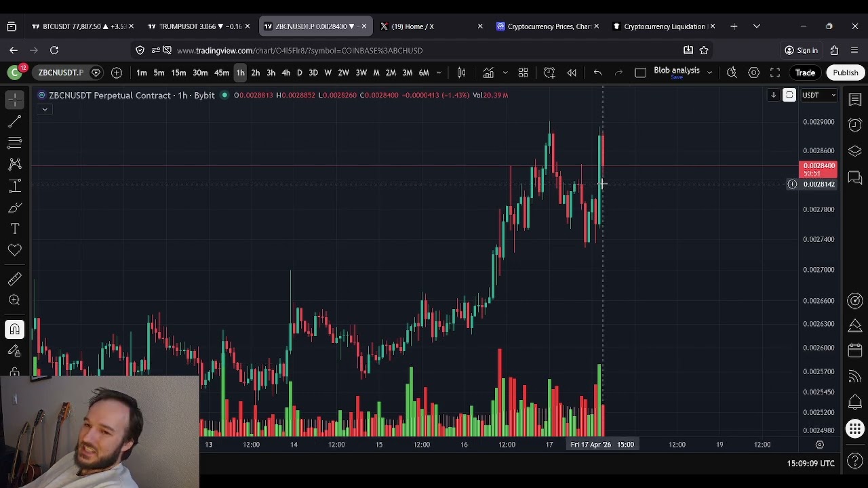Expand manage layouts dropdown arrow
Screen dimensions: 868x488
click(709, 73)
